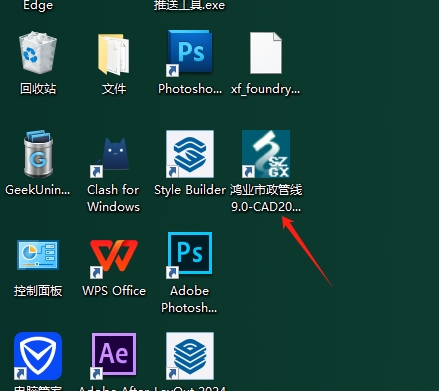439x391 pixels.
Task: Launch GeekUnin... uninstaller icon
Action: (x=38, y=154)
